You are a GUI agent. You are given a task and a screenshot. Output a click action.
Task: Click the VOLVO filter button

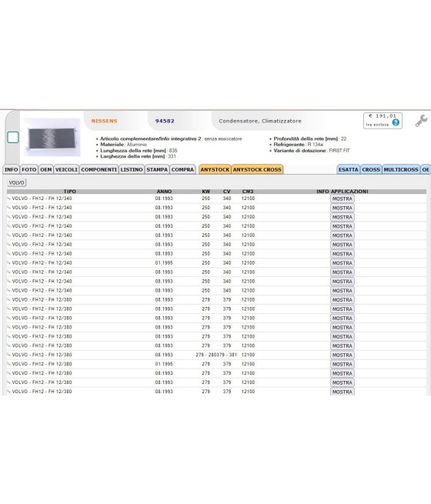click(x=16, y=182)
